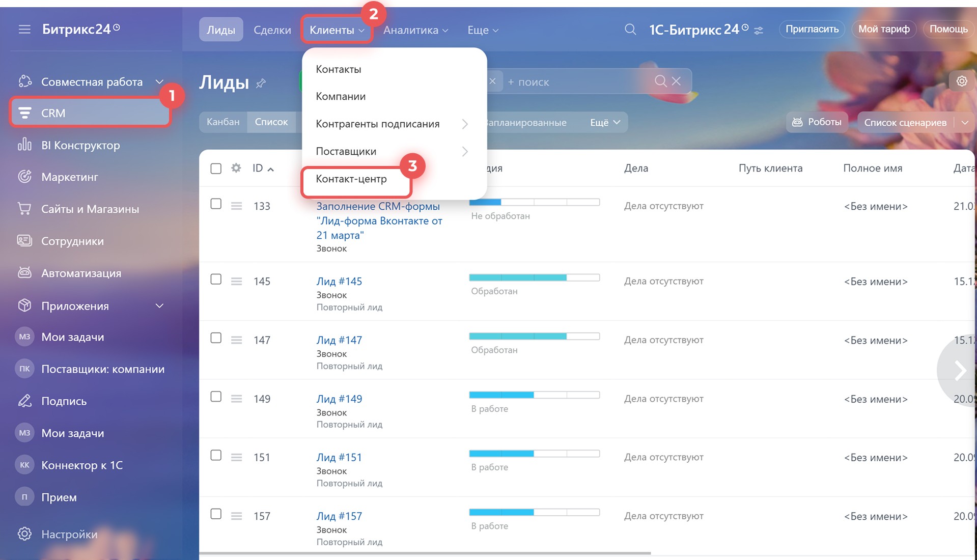
Task: Open CRM in the left sidebar
Action: coord(91,113)
